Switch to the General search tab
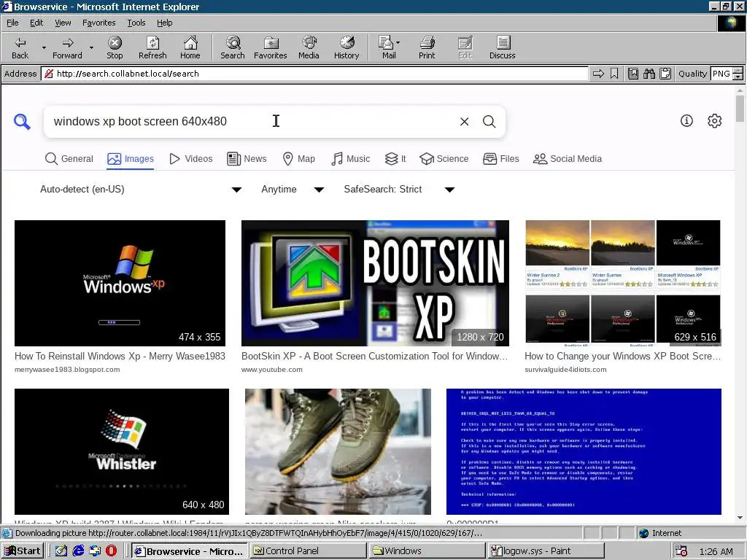The width and height of the screenshot is (747, 560). pos(69,158)
